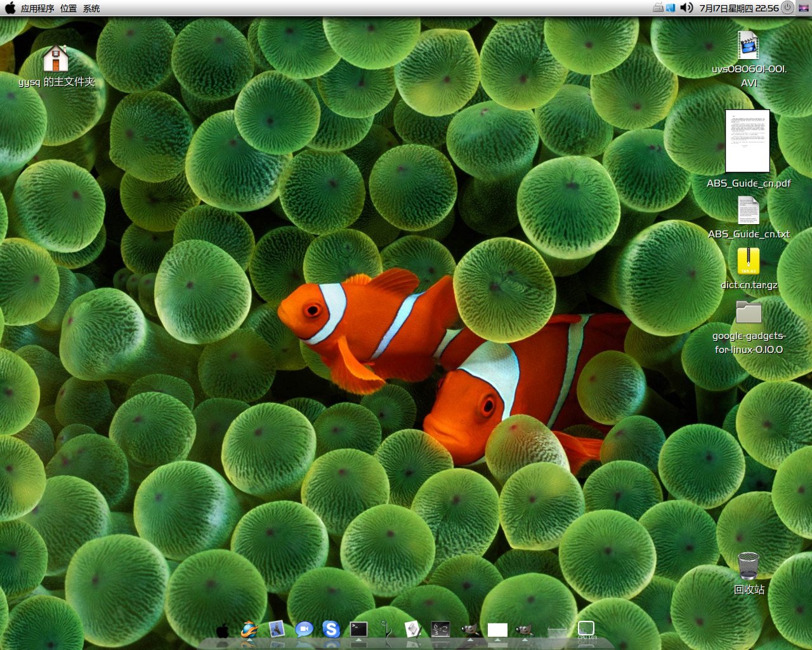Image resolution: width=812 pixels, height=650 pixels.
Task: Select the ABS_Guide_cn.pdf document thumbnail
Action: point(747,141)
